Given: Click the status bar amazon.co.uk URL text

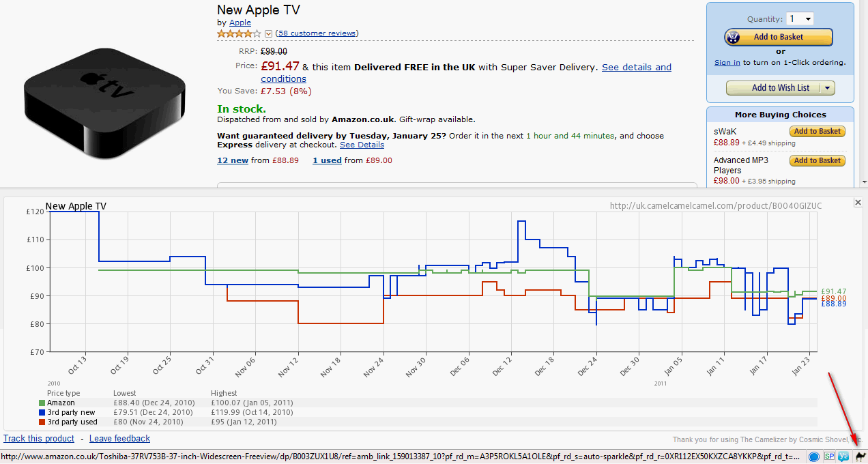Looking at the screenshot, I should [x=401, y=456].
